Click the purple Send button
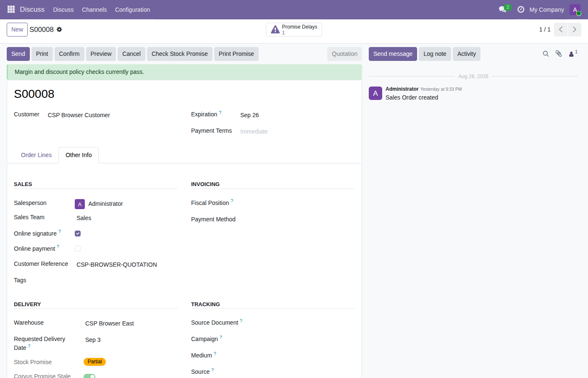 click(x=18, y=54)
